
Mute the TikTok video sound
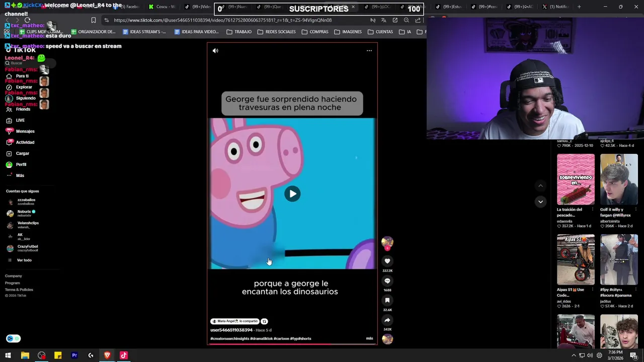[215, 51]
